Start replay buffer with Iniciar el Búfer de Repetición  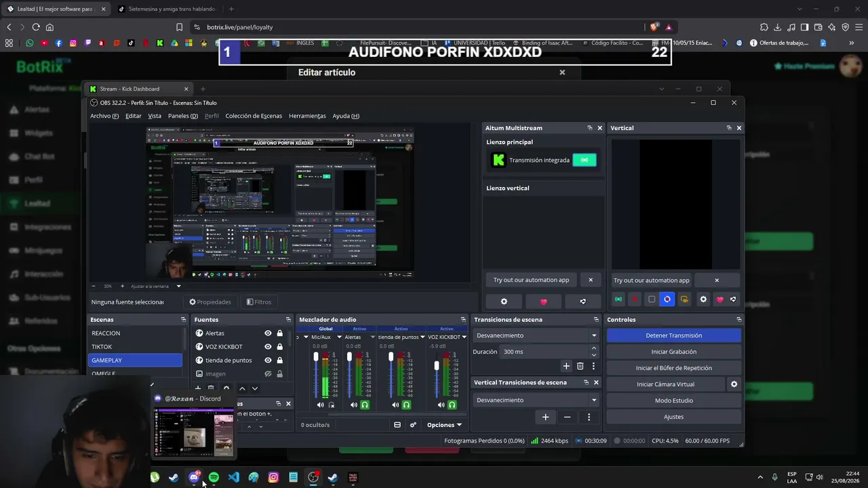(673, 368)
